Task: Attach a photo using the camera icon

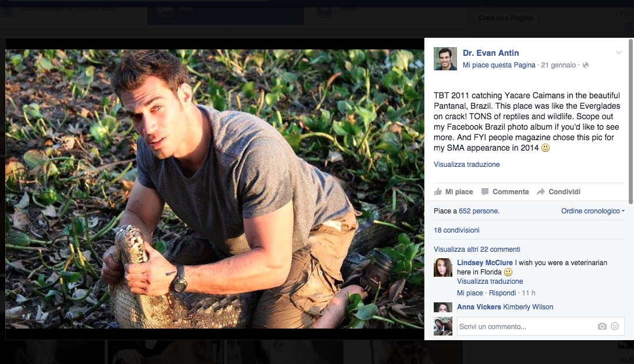Action: [602, 327]
